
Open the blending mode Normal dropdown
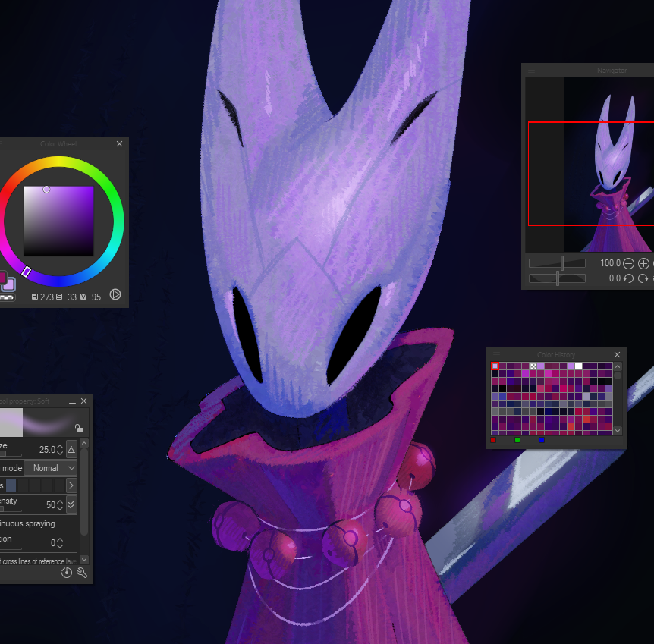tap(51, 468)
